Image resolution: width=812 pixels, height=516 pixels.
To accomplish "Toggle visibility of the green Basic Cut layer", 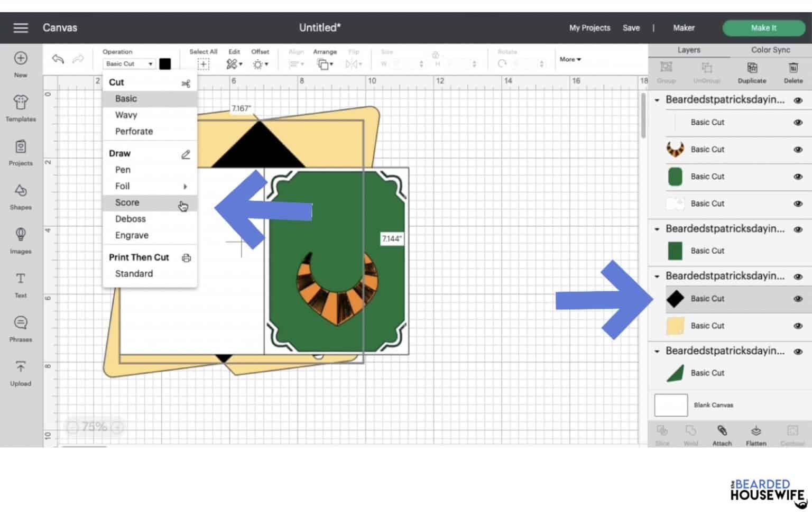I will pyautogui.click(x=799, y=176).
